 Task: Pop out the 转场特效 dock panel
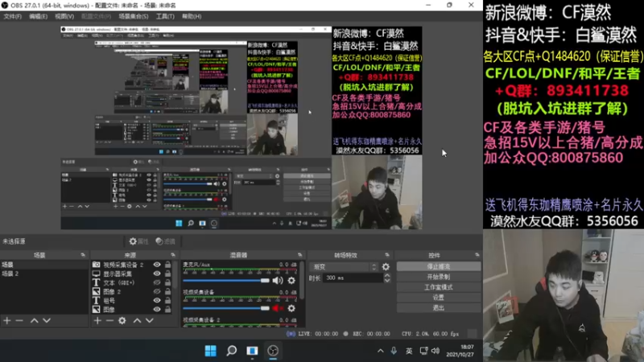click(387, 255)
